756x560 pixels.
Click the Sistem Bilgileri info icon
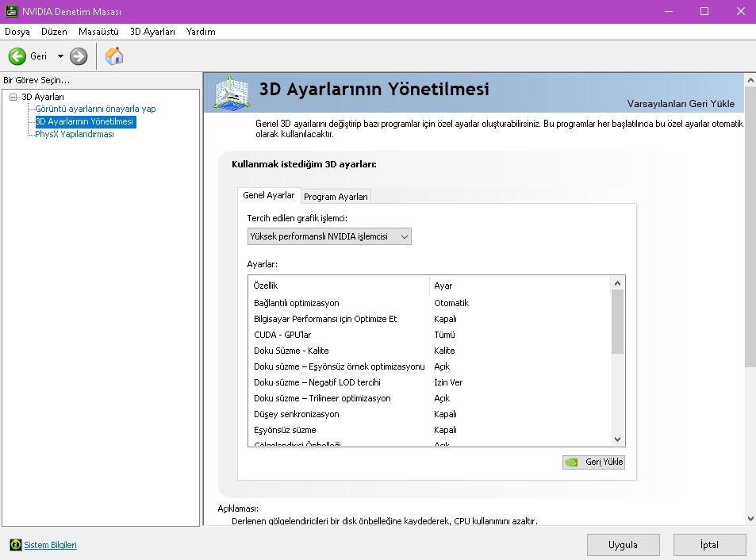pos(15,545)
